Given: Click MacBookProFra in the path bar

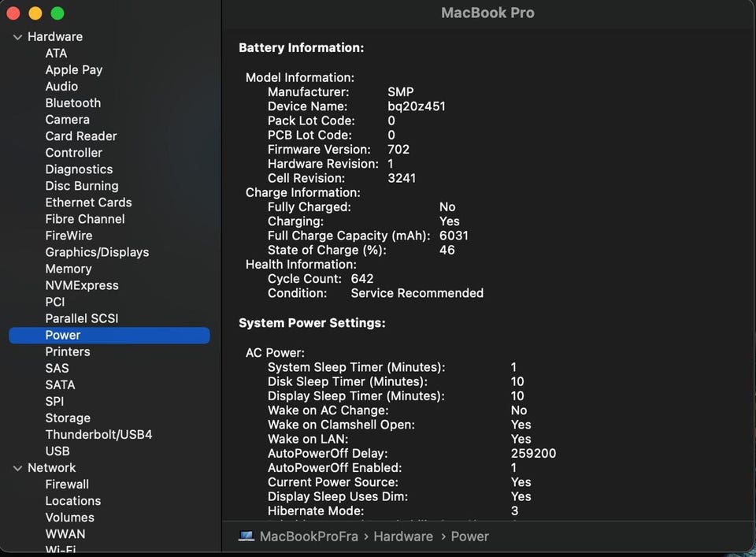Looking at the screenshot, I should [x=309, y=537].
